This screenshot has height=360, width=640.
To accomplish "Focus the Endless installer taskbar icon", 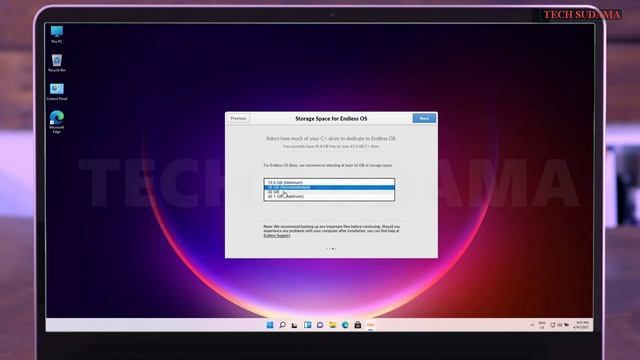I will coord(371,325).
